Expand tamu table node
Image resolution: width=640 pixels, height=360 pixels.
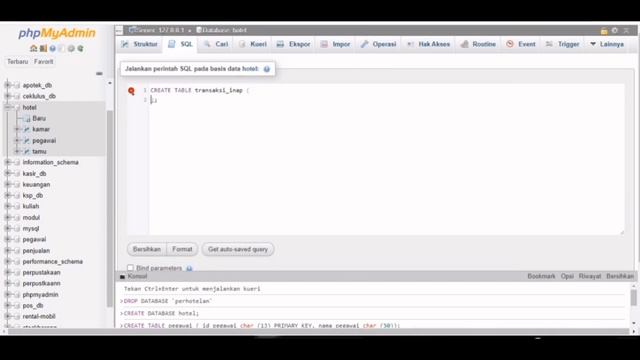(x=17, y=151)
